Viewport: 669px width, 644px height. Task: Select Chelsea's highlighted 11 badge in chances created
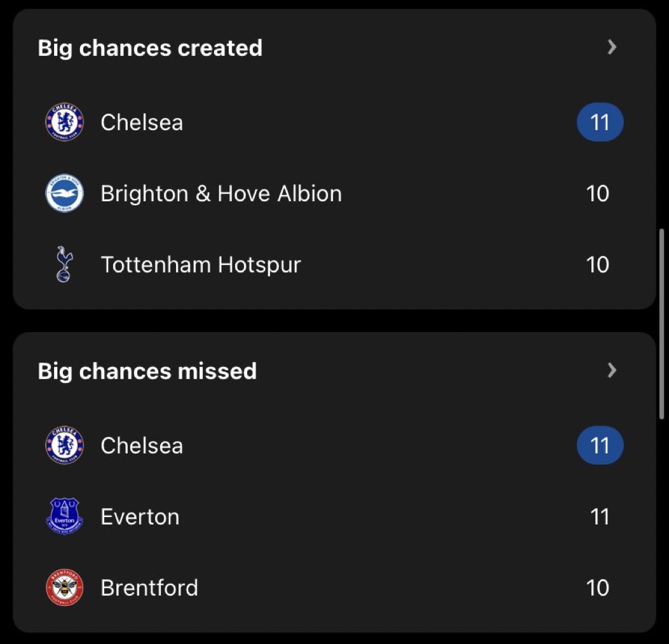[600, 122]
